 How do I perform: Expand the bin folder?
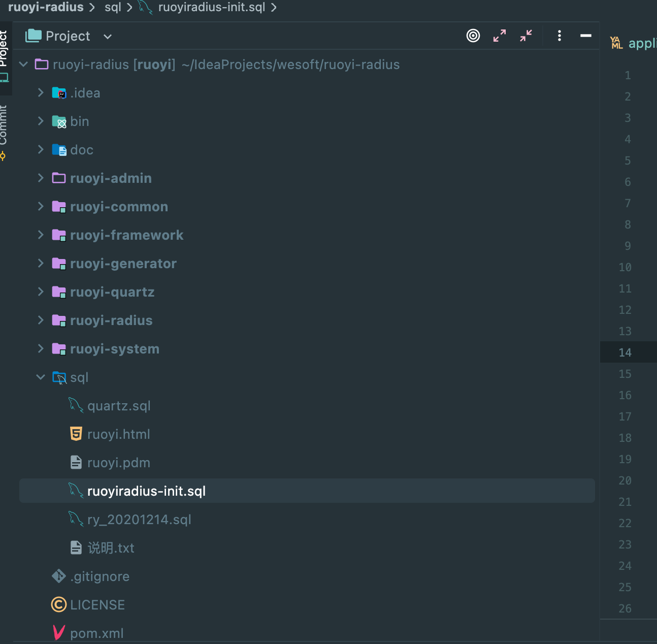[41, 121]
